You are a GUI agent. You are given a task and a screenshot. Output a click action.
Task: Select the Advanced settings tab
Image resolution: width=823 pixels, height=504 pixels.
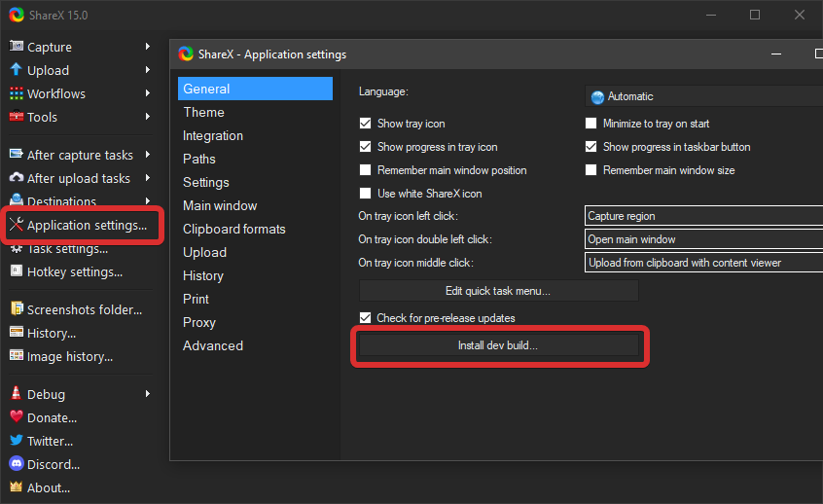(x=213, y=345)
